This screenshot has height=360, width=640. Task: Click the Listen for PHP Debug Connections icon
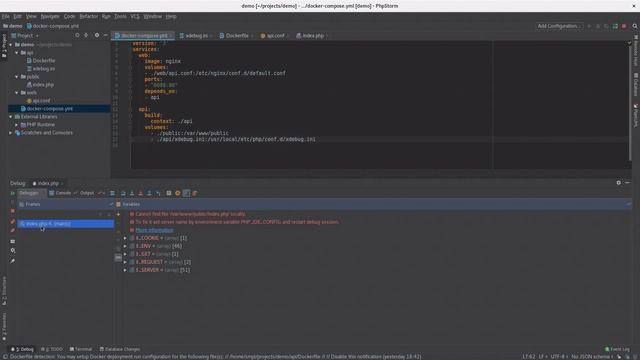click(x=615, y=26)
